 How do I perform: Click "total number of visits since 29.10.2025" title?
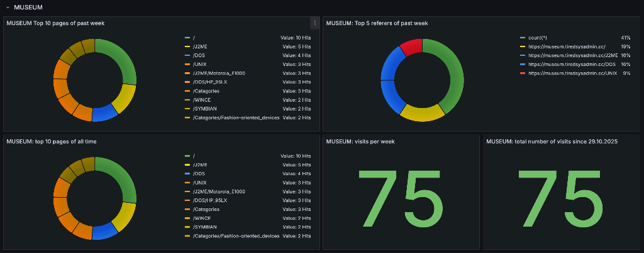(x=552, y=141)
